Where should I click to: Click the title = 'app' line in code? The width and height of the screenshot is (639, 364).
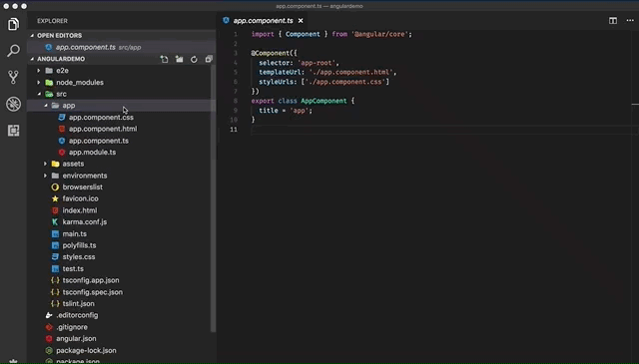pos(286,111)
